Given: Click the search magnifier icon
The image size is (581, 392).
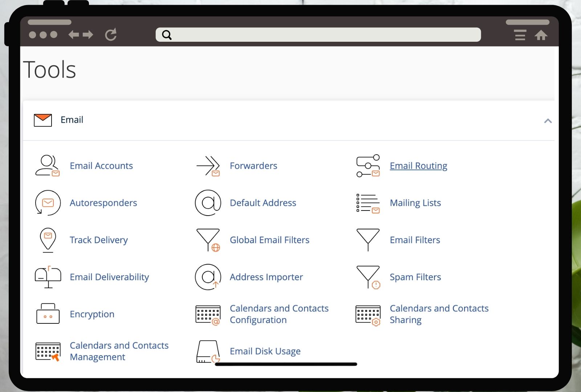Looking at the screenshot, I should tap(167, 35).
